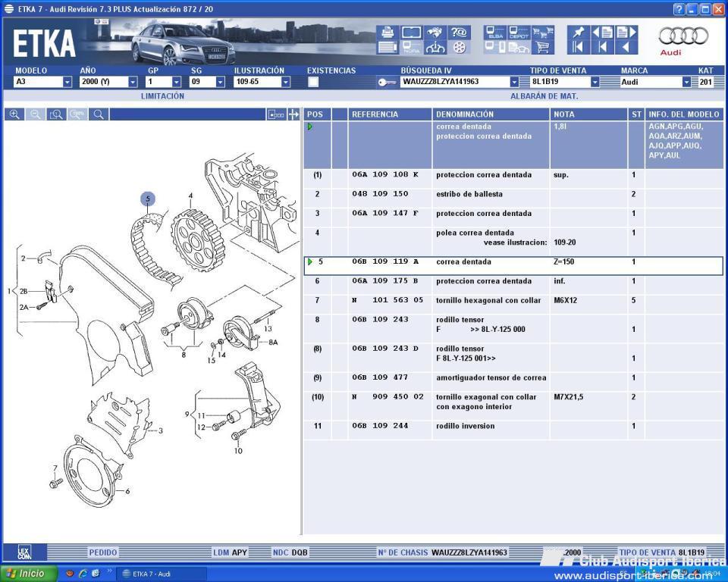The width and height of the screenshot is (728, 582).
Task: Click the Audi rings logo
Action: (x=683, y=36)
